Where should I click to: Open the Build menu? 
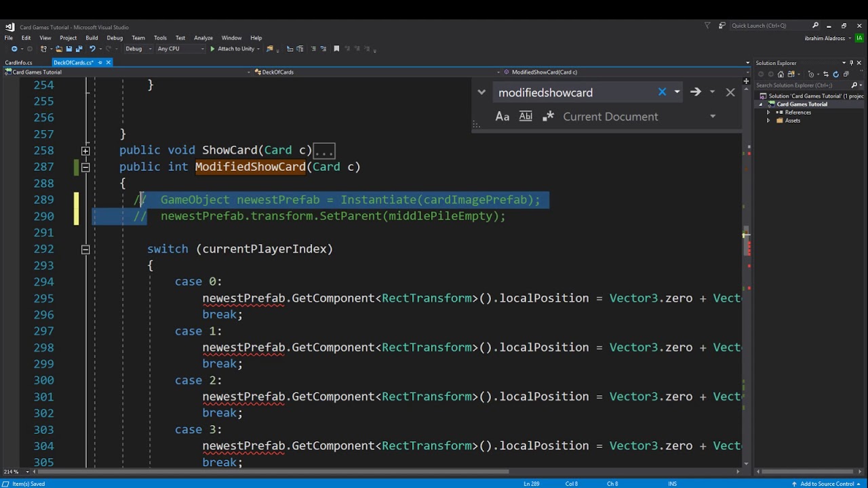92,38
